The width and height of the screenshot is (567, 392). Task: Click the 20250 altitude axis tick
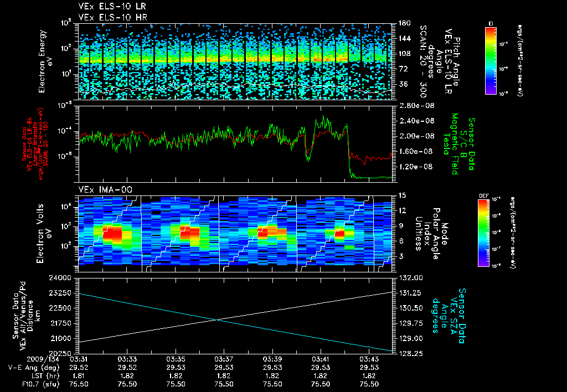(x=60, y=354)
